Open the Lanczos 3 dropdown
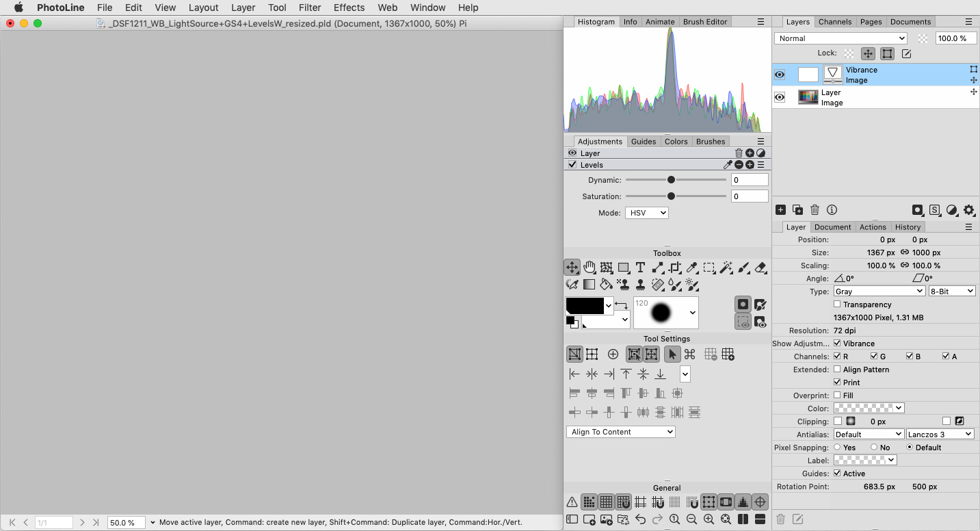The image size is (980, 531). point(940,435)
